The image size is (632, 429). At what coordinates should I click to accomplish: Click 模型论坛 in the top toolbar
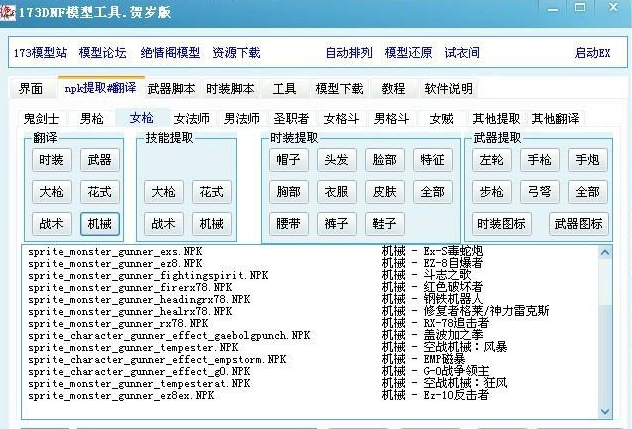[x=103, y=52]
